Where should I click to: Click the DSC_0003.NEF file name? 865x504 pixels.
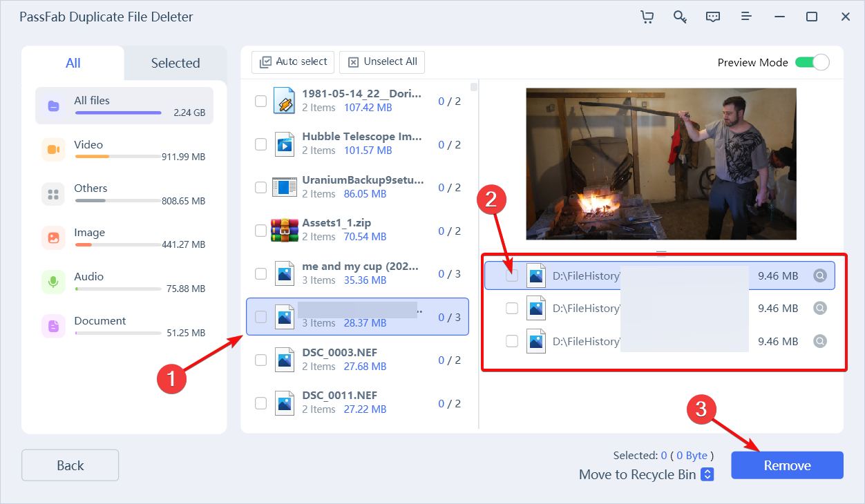coord(339,352)
